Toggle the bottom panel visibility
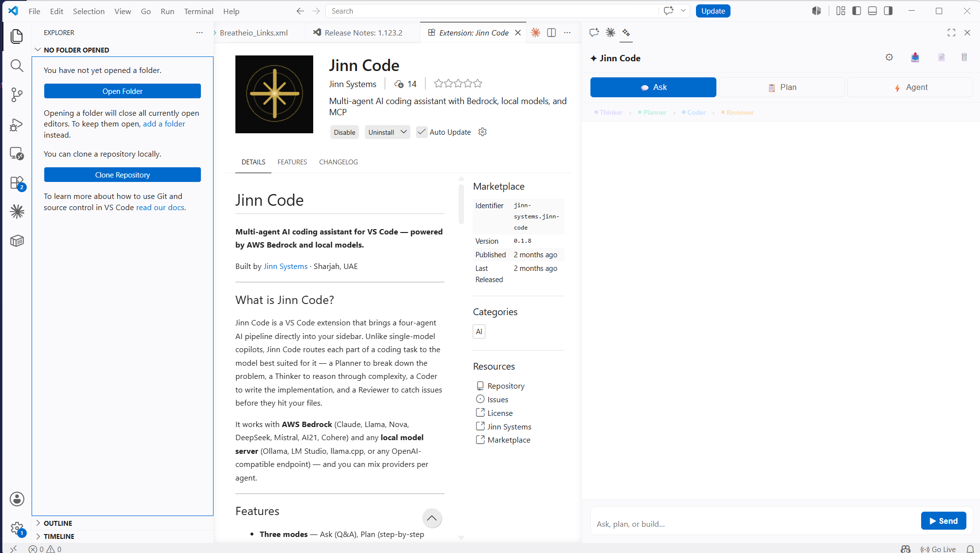 (x=873, y=11)
